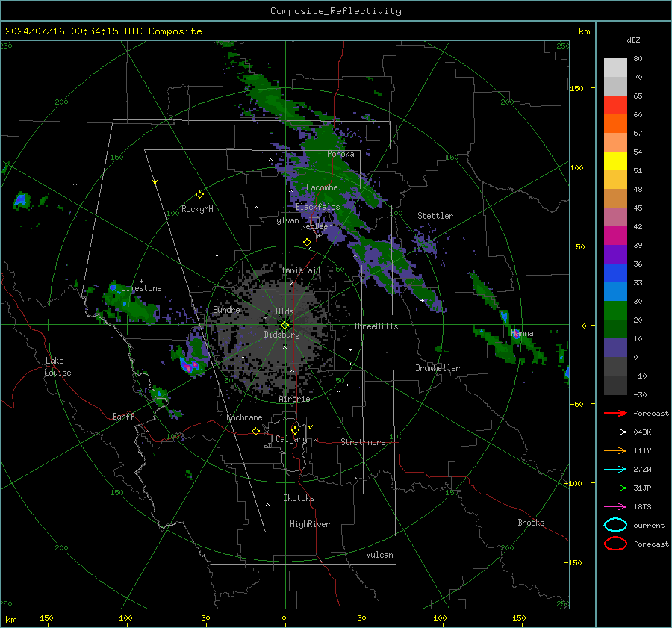Screen dimensions: 672x628
Task: Click the Vulcan city label
Action: coord(380,555)
